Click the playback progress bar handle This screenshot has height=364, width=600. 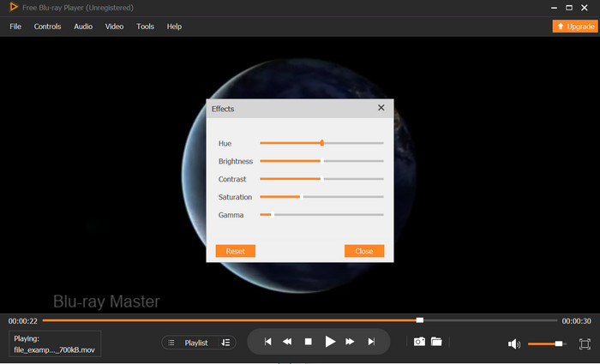tap(420, 320)
